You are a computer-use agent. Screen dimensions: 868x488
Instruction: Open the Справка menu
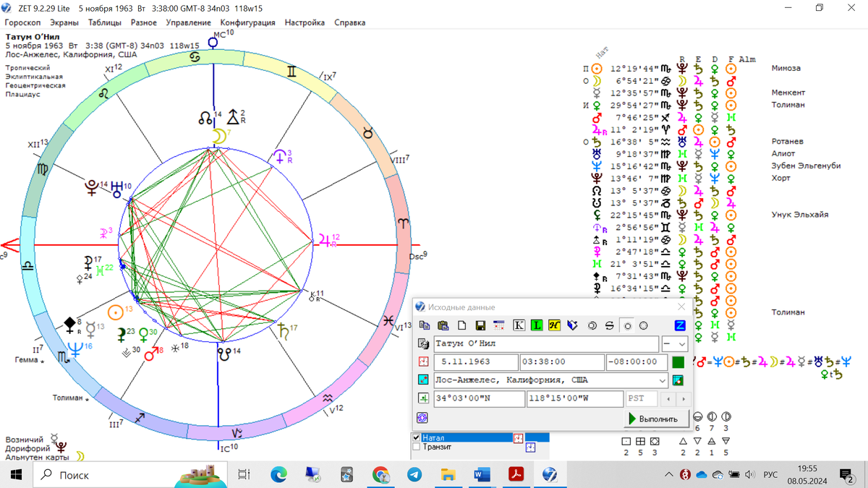pos(350,22)
